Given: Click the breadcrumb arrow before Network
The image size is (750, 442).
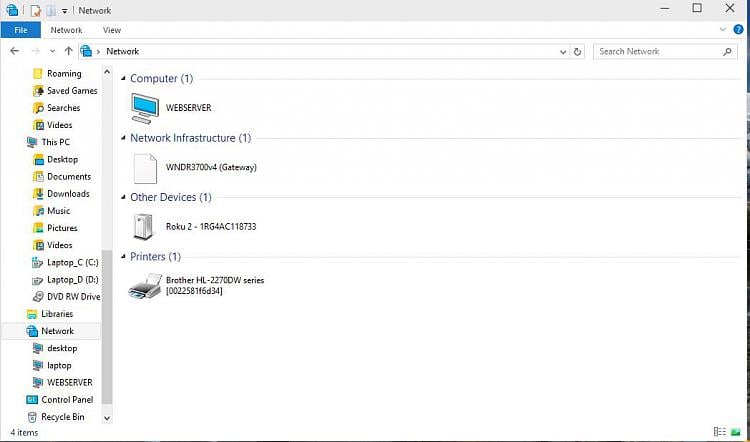Looking at the screenshot, I should coord(99,51).
